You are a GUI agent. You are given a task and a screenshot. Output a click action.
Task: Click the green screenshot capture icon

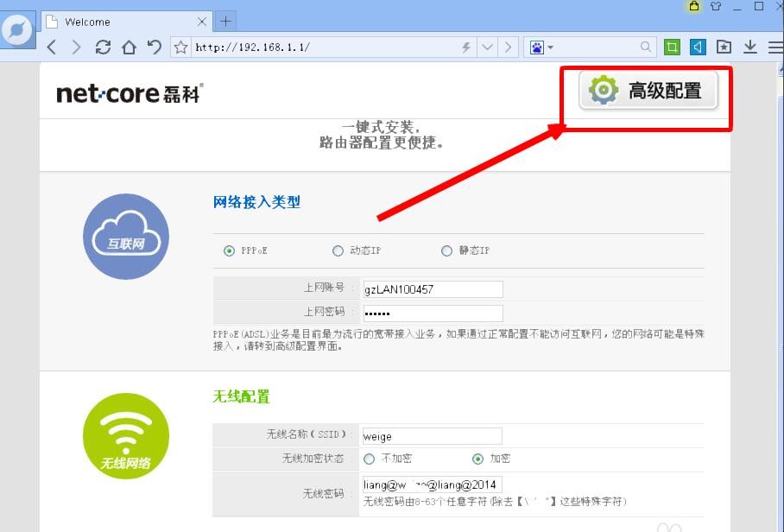pos(673,47)
